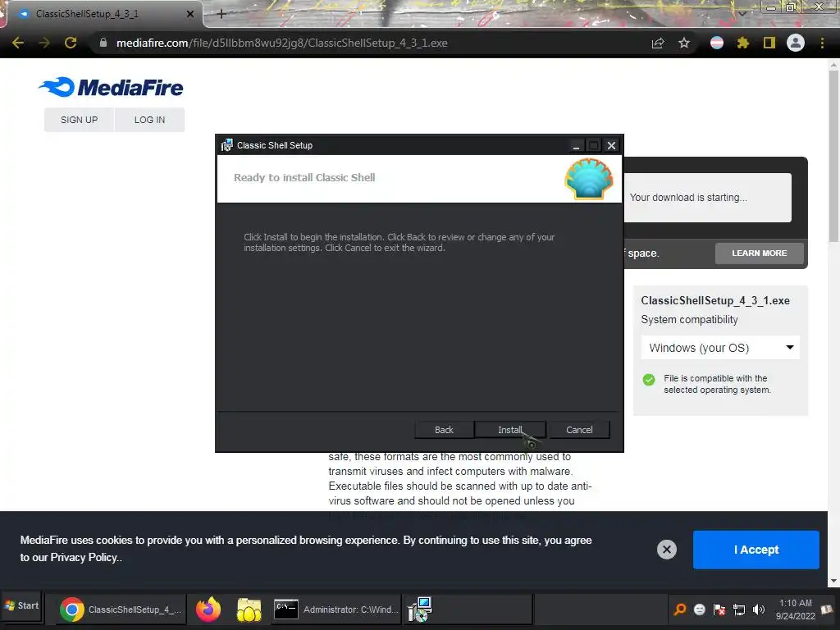The height and width of the screenshot is (630, 840).
Task: Click the magnifier tray icon
Action: click(680, 609)
